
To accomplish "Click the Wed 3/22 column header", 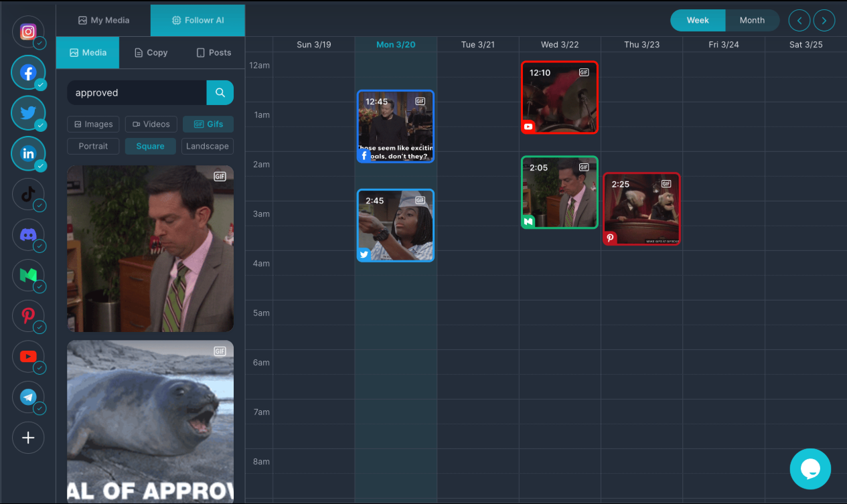I will 560,44.
